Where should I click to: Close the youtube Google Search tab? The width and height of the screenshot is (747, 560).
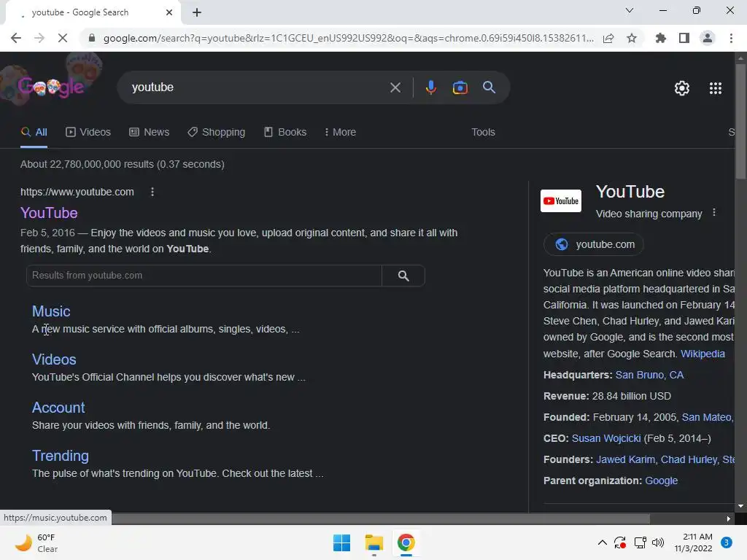[x=169, y=12]
